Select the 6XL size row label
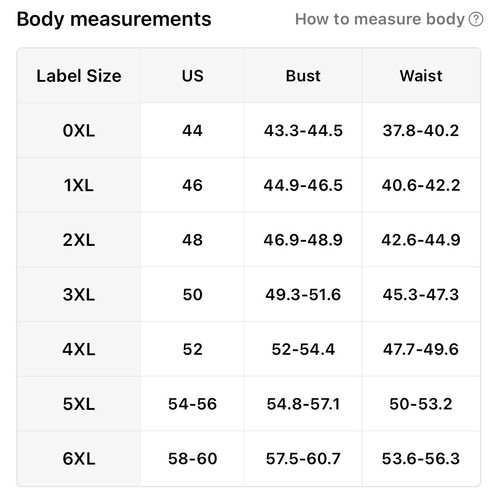The width and height of the screenshot is (500, 493). (79, 459)
